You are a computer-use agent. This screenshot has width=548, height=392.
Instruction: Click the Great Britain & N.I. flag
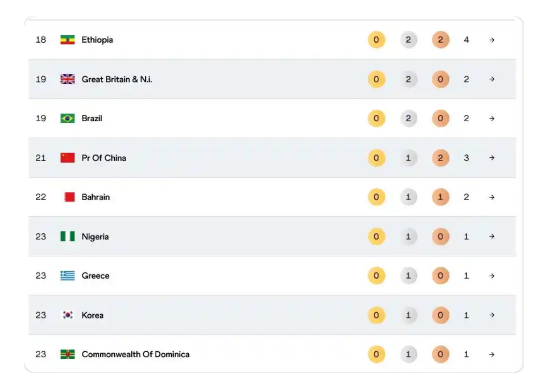click(x=67, y=79)
